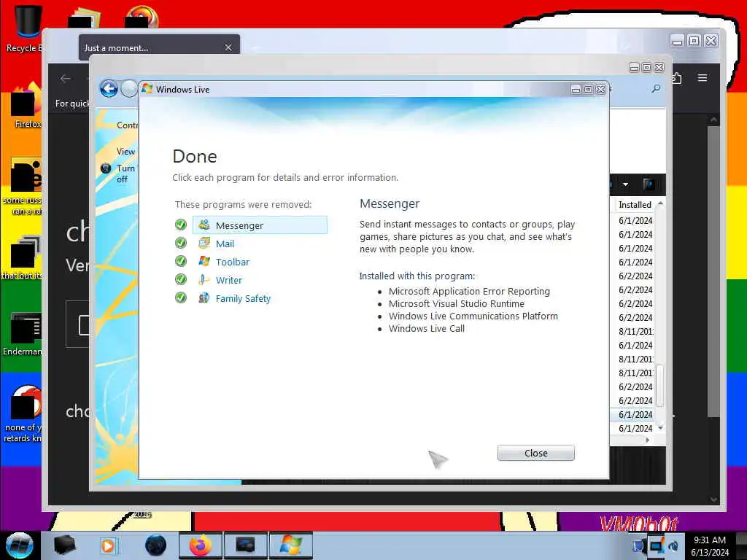Viewport: 747px width, 560px height.
Task: Click the black box taskbar icon
Action: pyautogui.click(x=64, y=545)
